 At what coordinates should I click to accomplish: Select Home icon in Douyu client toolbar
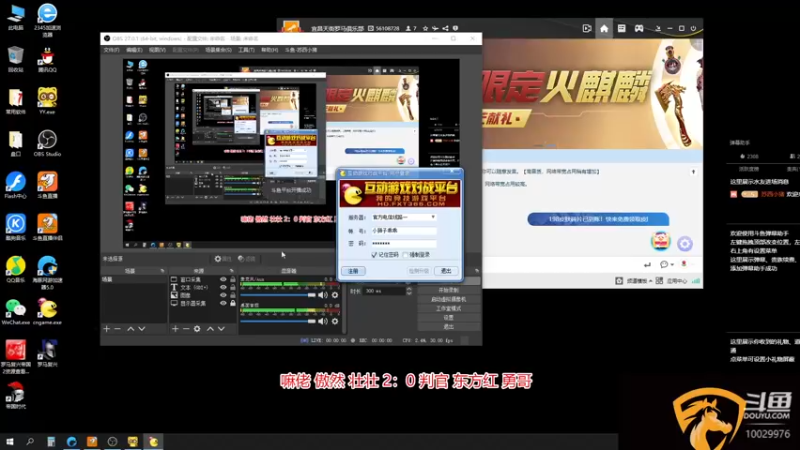[x=604, y=29]
